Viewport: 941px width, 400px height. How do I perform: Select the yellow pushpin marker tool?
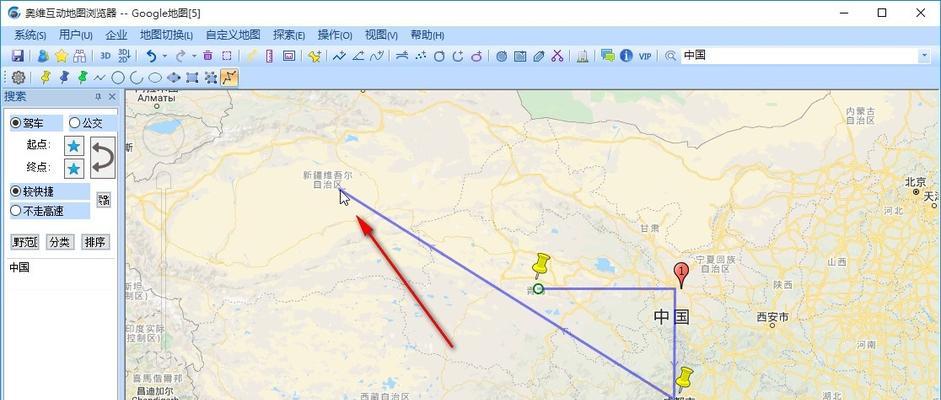click(x=46, y=77)
